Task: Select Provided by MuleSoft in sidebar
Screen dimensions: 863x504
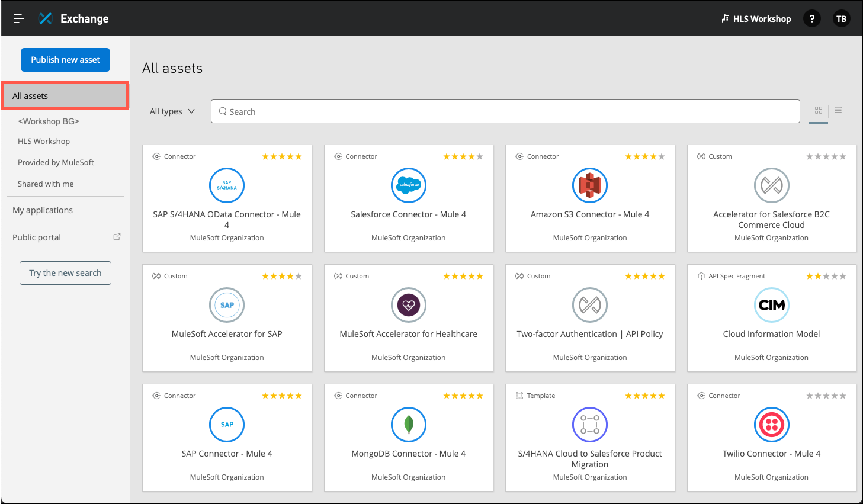Action: [x=56, y=162]
